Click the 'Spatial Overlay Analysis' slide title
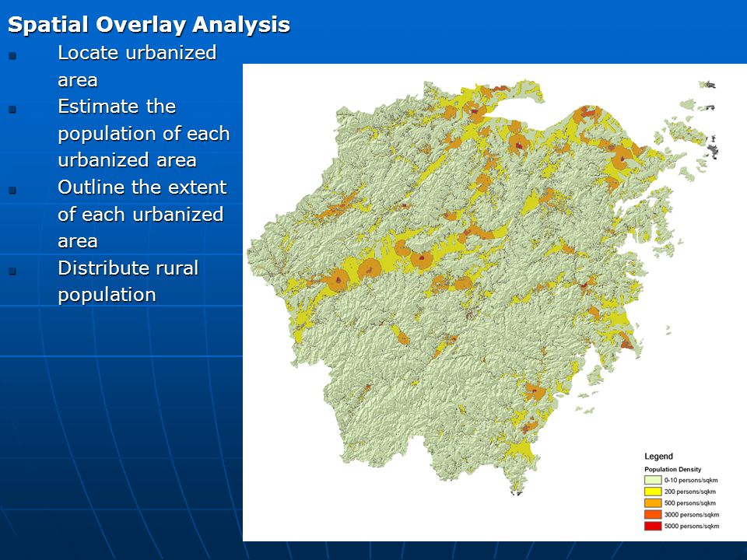747x560 pixels. 149,25
